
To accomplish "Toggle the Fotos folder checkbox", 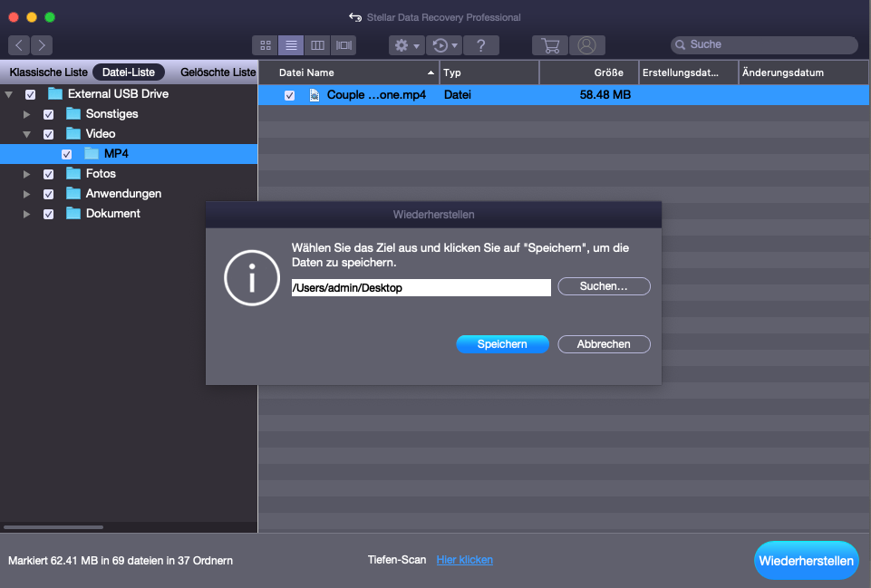I will (49, 174).
